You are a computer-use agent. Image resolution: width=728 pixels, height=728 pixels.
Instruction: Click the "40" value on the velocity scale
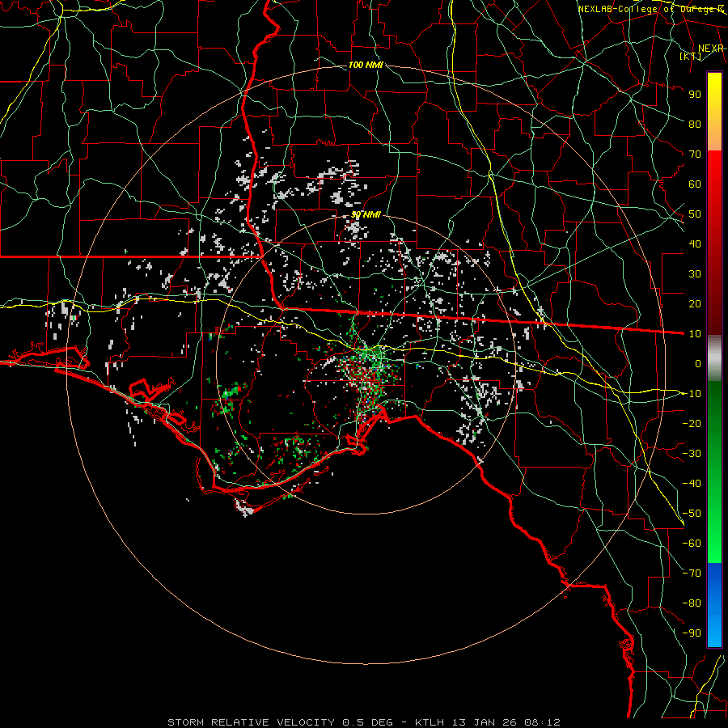[695, 243]
